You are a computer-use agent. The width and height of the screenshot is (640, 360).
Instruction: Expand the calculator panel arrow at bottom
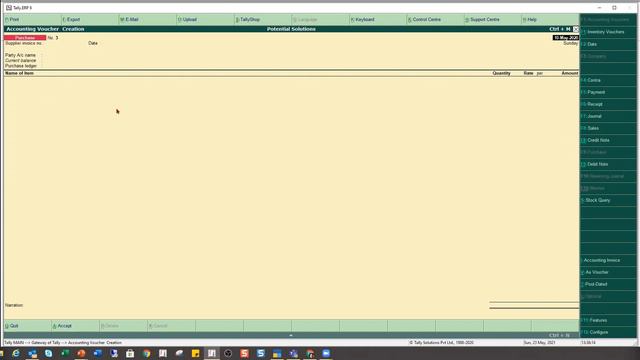291,335
